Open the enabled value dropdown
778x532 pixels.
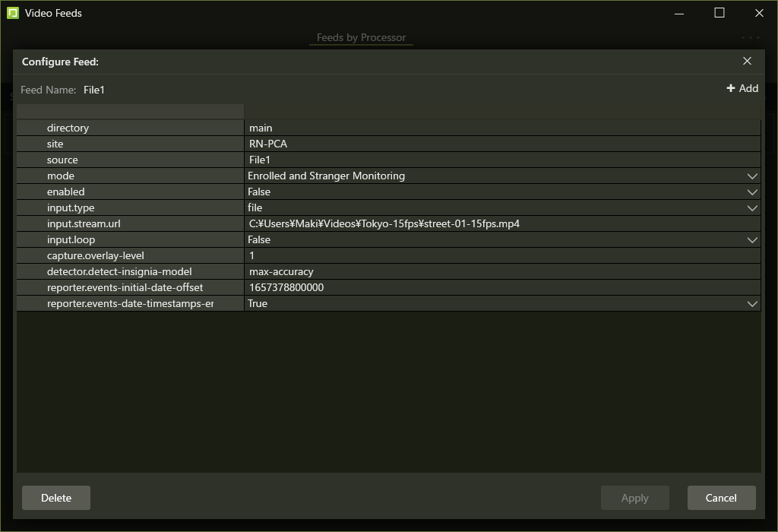coord(752,192)
